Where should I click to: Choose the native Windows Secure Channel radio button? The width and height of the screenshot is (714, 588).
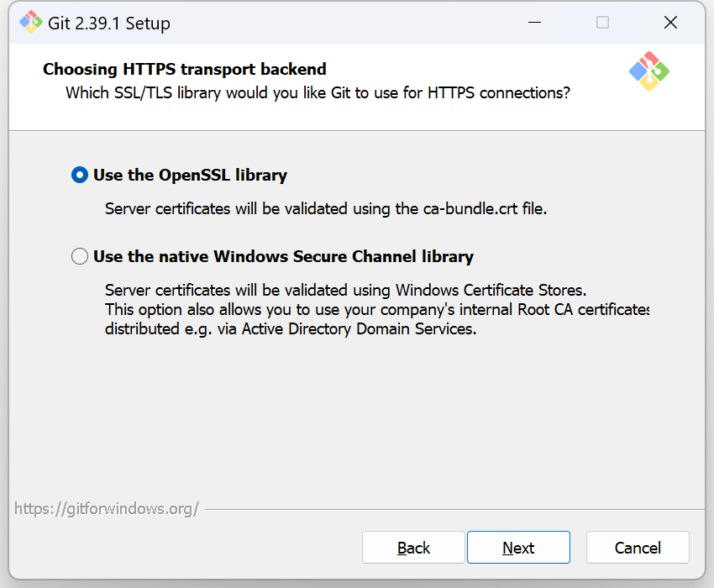tap(80, 256)
